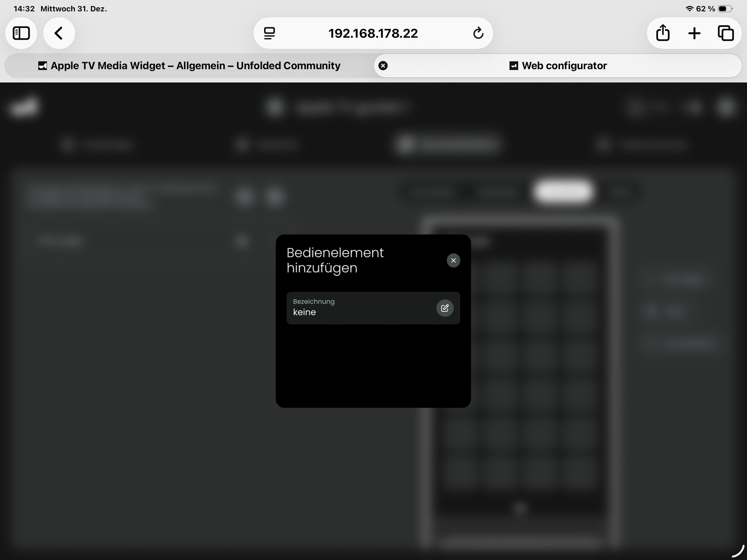Show the Safari sidebar
Screen dimensions: 747x560
21,33
